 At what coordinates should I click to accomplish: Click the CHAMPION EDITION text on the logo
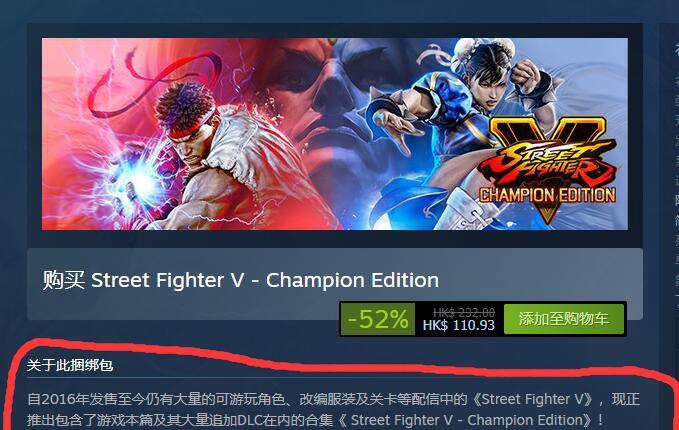pyautogui.click(x=547, y=195)
